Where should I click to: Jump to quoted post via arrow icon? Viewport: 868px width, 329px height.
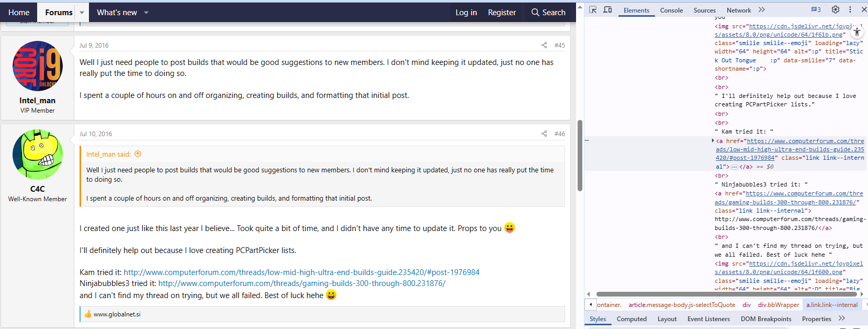(x=138, y=154)
